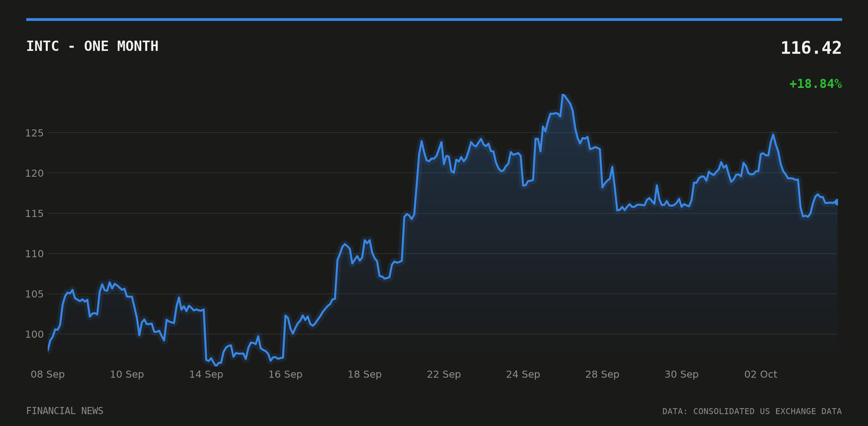Click the INTC - ONE MONTH chart title

tap(92, 47)
